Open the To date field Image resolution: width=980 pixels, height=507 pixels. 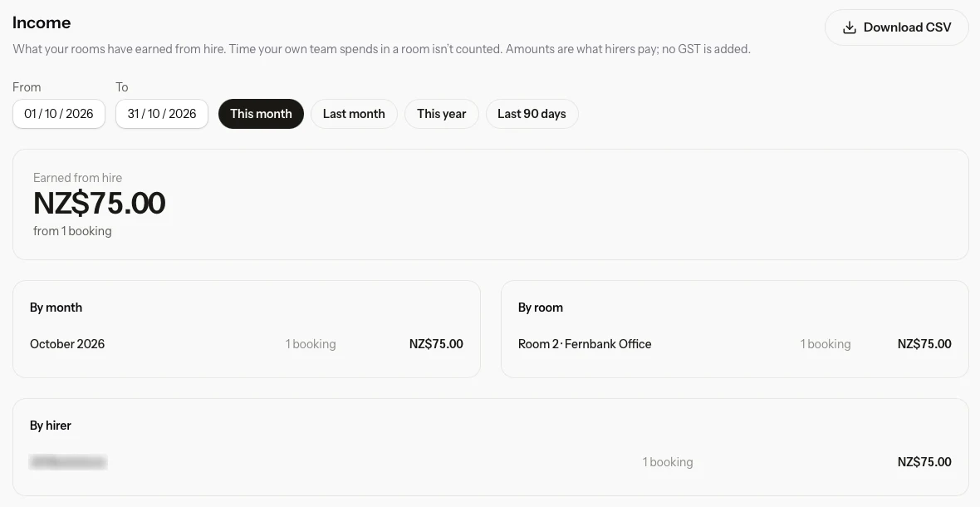162,114
